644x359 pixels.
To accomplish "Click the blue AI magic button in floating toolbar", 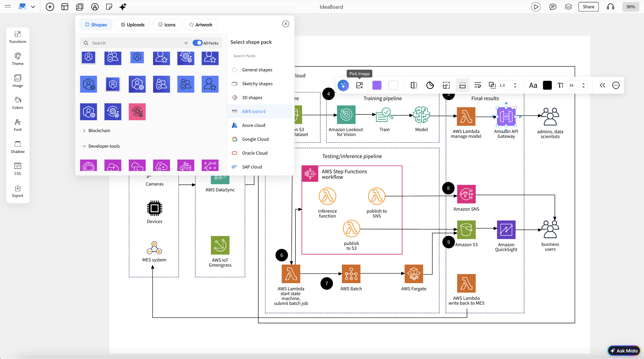I will [343, 85].
